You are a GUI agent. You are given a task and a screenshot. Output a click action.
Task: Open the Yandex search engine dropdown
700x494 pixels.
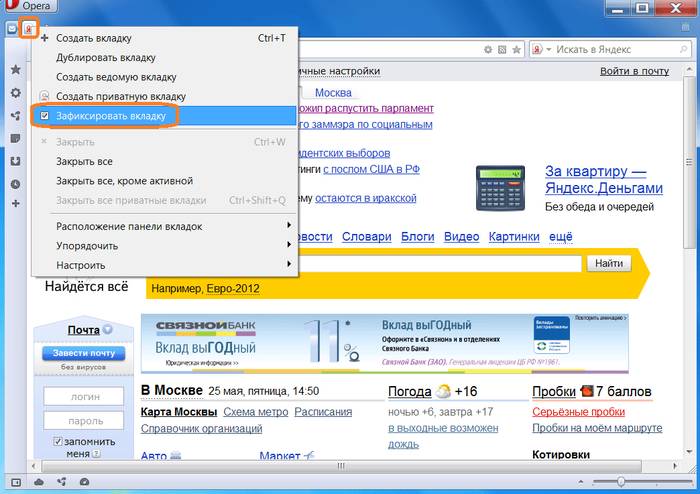[540, 48]
